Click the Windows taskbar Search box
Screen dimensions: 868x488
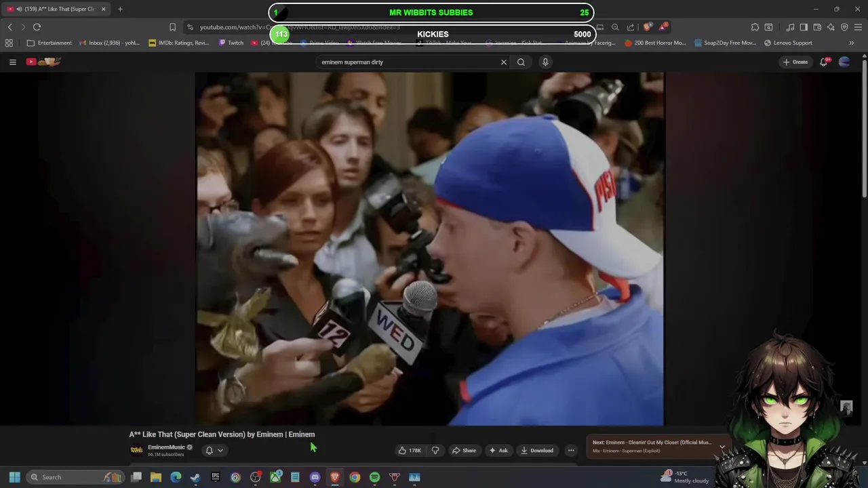[x=75, y=477]
